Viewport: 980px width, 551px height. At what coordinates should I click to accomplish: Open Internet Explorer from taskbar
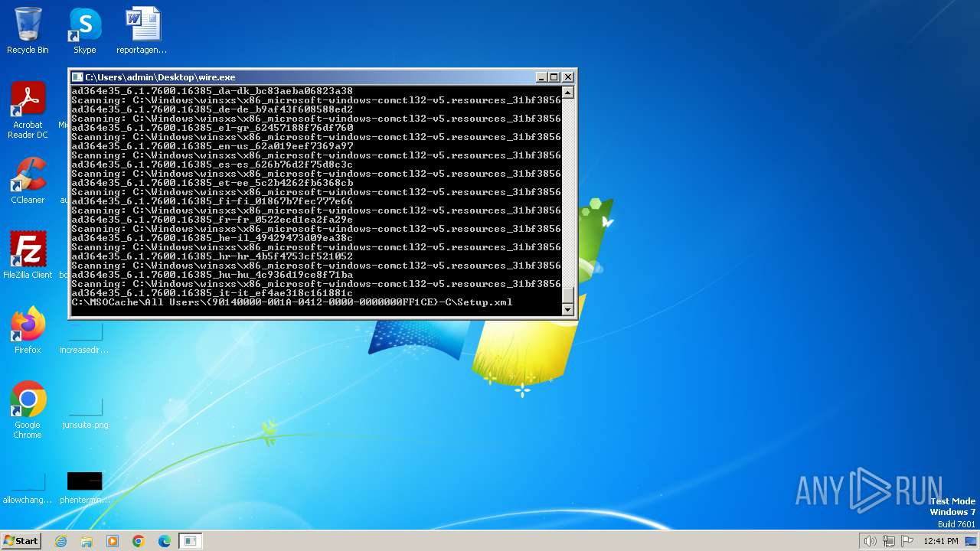click(x=60, y=541)
